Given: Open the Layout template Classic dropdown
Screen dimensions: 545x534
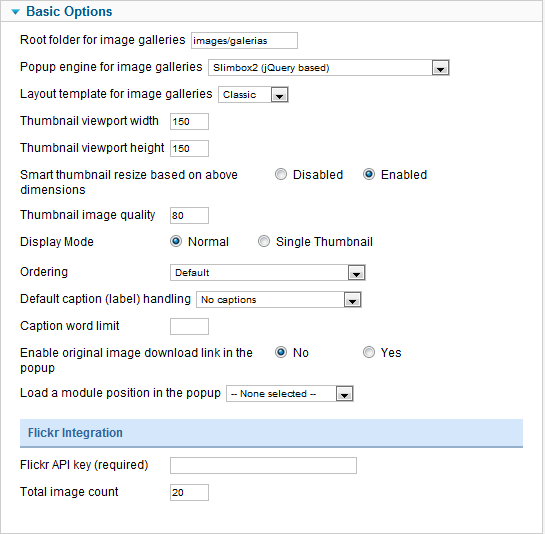Looking at the screenshot, I should coord(253,95).
